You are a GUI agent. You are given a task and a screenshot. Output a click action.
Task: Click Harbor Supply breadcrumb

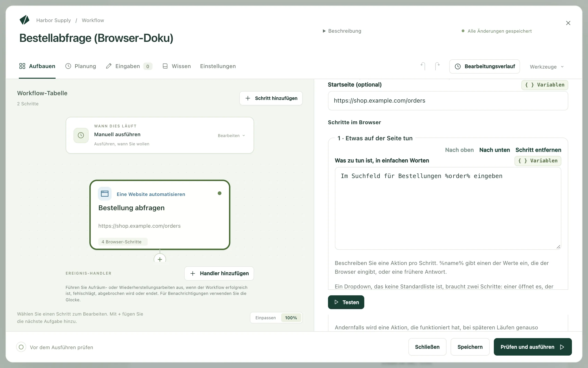[54, 20]
